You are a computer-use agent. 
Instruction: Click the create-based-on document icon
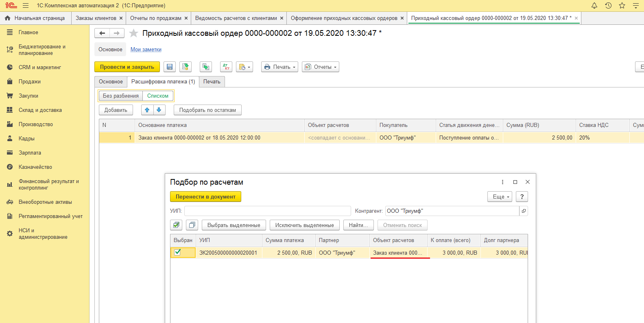(x=244, y=67)
